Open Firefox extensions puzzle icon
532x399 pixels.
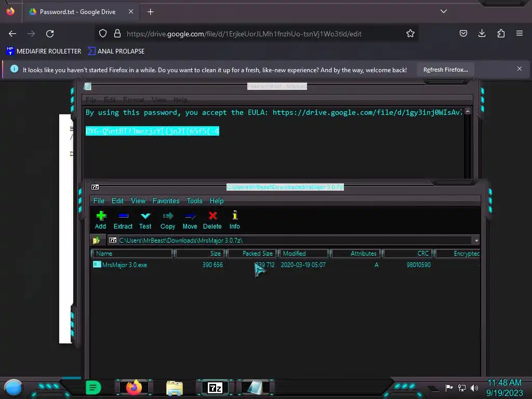pos(501,33)
